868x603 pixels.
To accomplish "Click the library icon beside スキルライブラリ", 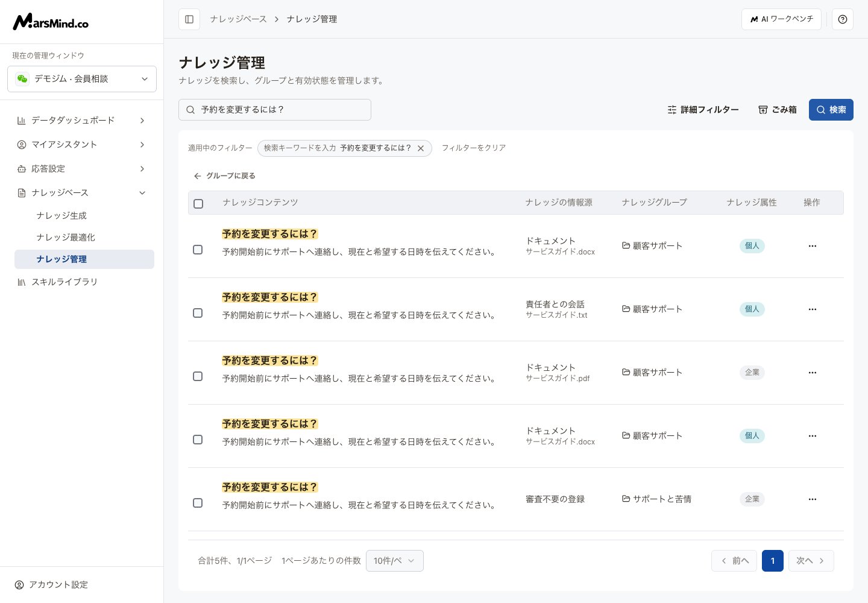I will point(22,282).
